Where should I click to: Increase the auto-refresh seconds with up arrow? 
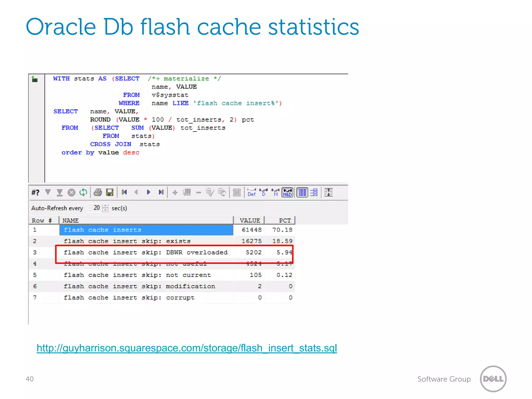tap(105, 206)
